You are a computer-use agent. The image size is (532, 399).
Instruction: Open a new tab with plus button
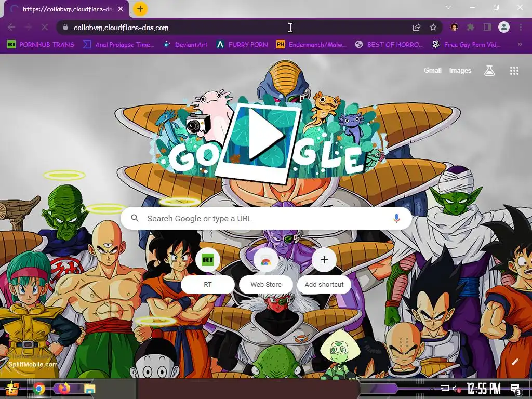click(140, 9)
